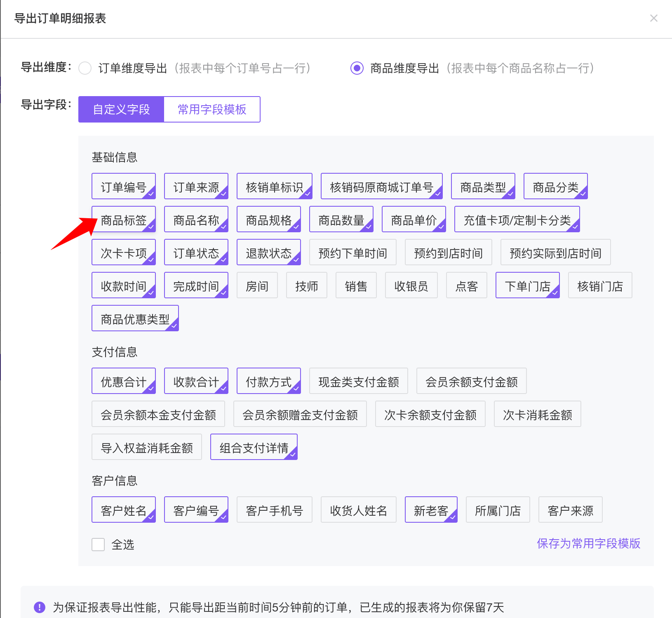672x618 pixels.
Task: Toggle the 订单编号 field tag
Action: 124,187
